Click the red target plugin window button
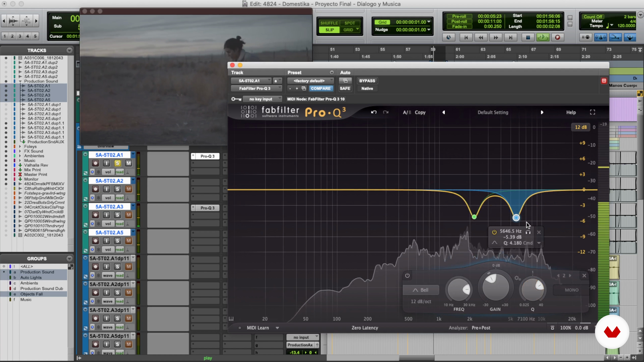This screenshot has width=644, height=362. click(x=604, y=81)
